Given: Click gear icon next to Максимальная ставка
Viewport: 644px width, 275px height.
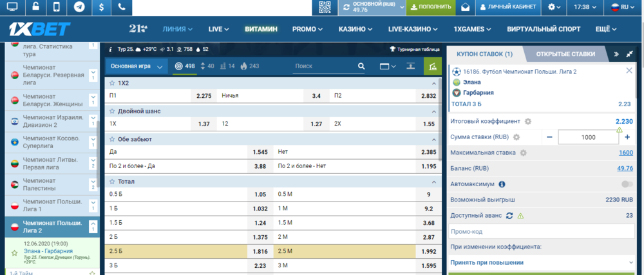Looking at the screenshot, I should tap(523, 153).
